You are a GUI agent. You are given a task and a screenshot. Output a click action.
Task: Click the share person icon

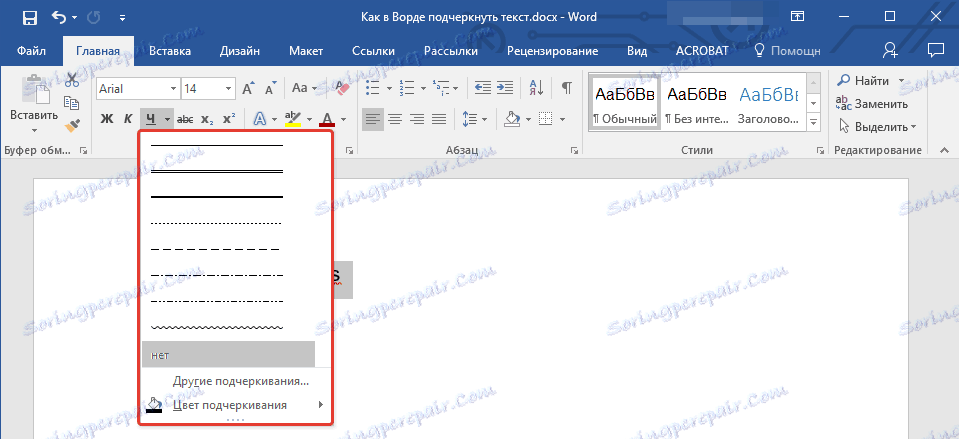(890, 51)
